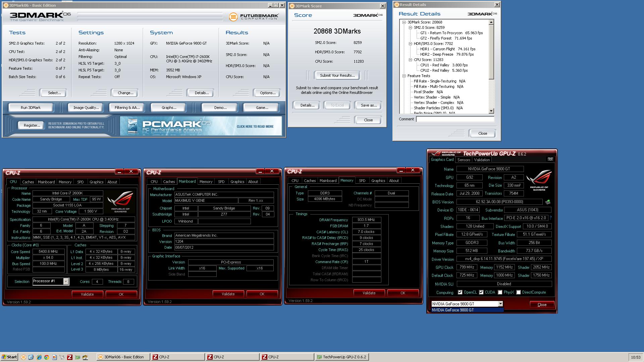Viewport: 644px width, 362px height.
Task: Click the Run 3DMark button
Action: [31, 108]
